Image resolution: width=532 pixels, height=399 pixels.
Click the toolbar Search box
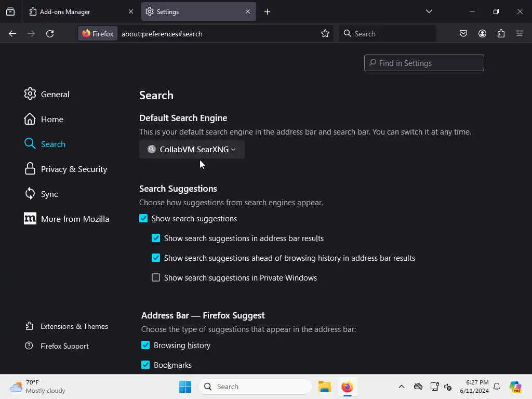(x=388, y=33)
